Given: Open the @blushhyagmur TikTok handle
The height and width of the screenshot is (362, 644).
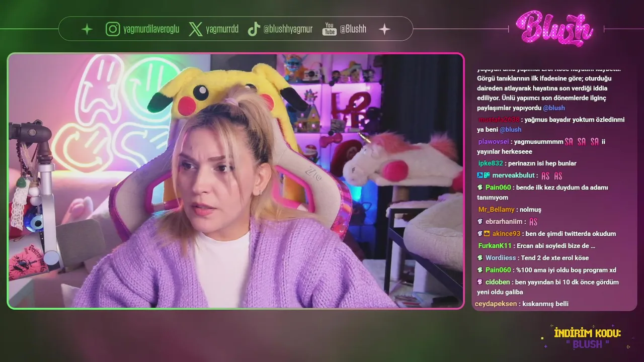Looking at the screenshot, I should coord(288,29).
